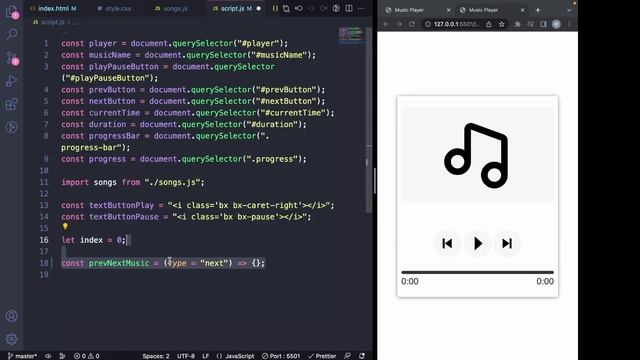Click the LF line ending indicator

206,356
